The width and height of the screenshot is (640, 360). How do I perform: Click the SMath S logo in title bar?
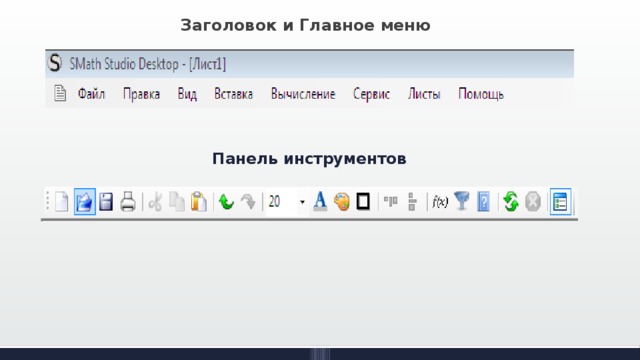click(x=55, y=63)
